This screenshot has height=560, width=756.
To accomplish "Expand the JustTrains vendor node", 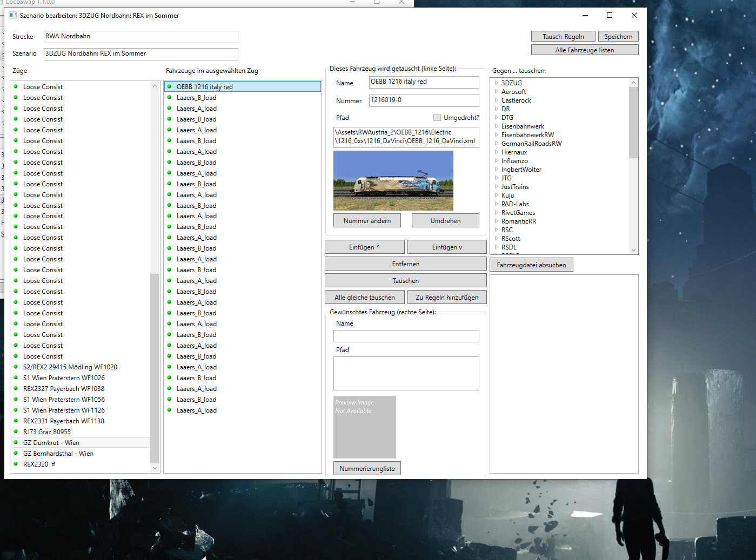I will tap(497, 187).
